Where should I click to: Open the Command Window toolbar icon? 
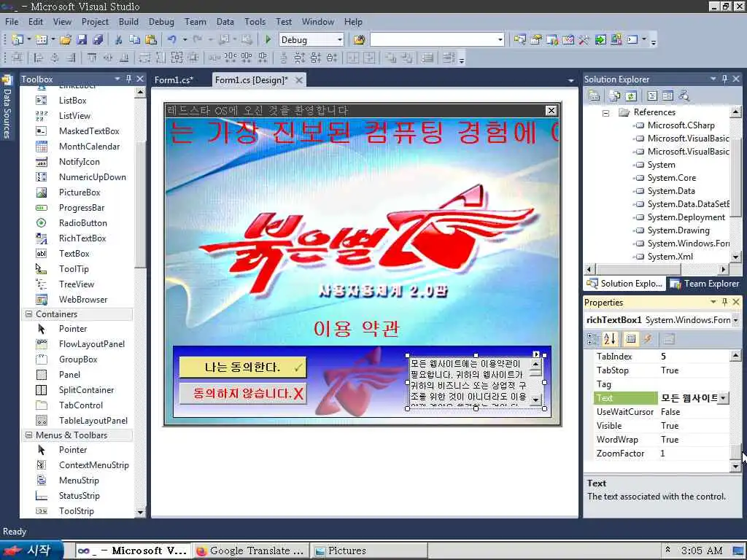coord(632,39)
